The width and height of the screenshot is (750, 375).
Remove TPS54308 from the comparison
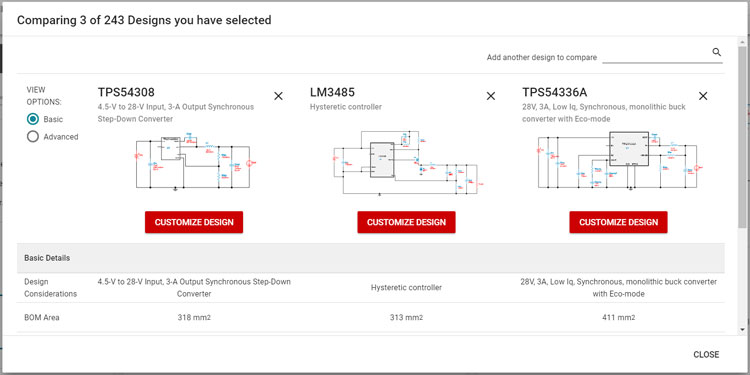click(278, 96)
